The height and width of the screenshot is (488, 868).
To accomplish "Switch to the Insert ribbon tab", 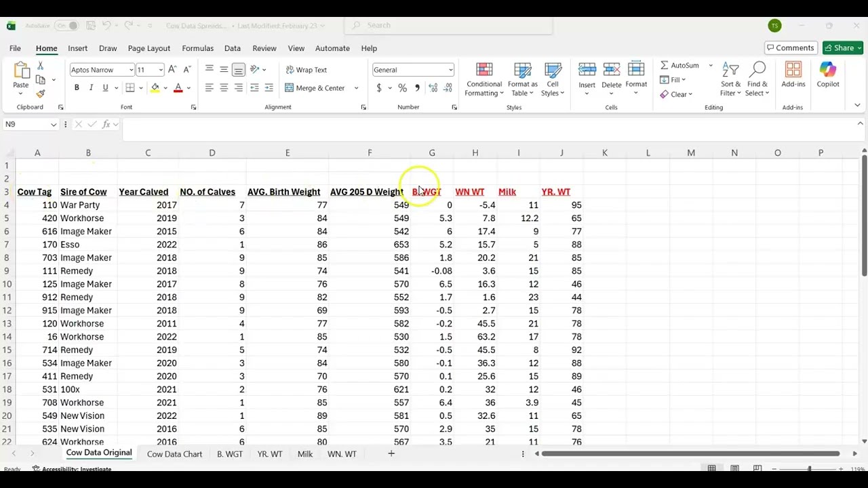I will coord(77,48).
